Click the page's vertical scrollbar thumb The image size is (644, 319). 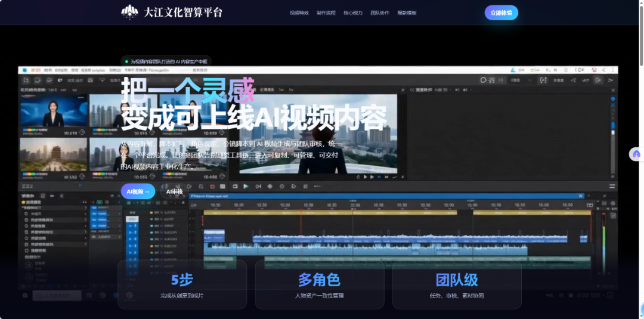point(641,36)
